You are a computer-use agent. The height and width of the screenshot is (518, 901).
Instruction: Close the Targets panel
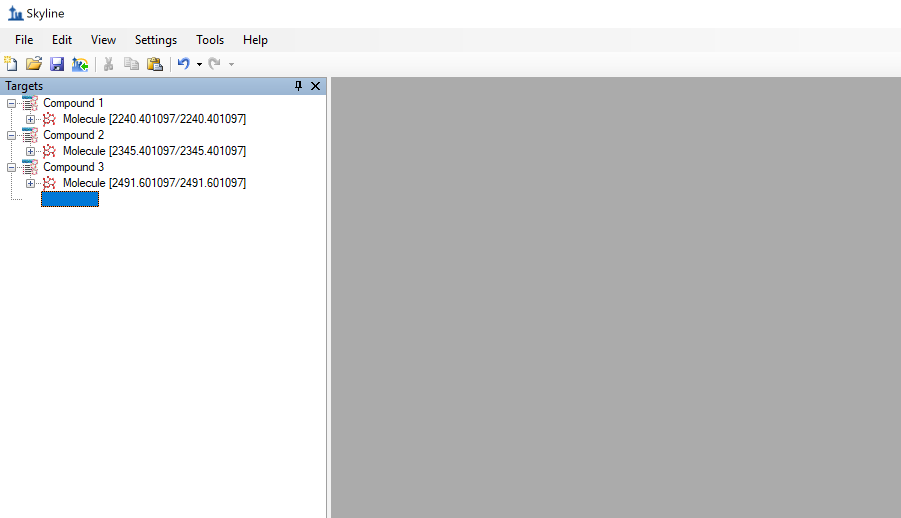pyautogui.click(x=316, y=86)
